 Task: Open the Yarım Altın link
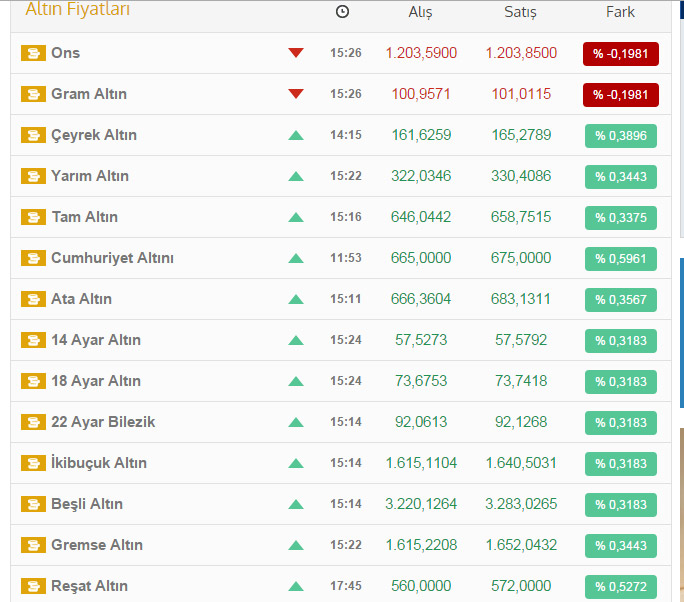(90, 176)
